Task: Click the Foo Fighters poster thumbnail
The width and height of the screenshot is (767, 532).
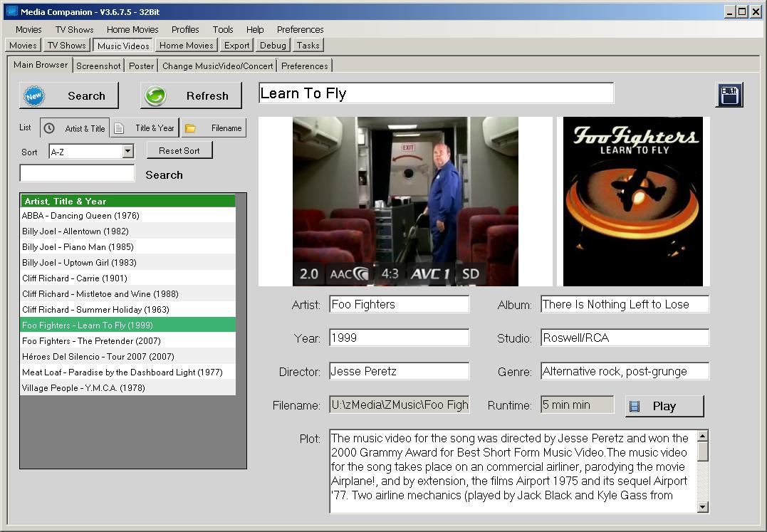Action: coord(632,202)
